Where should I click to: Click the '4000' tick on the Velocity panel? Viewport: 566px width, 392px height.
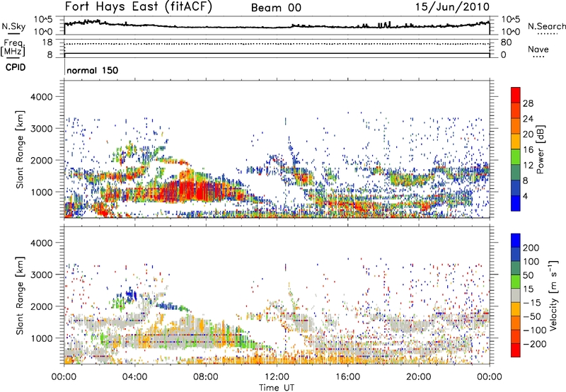point(42,243)
